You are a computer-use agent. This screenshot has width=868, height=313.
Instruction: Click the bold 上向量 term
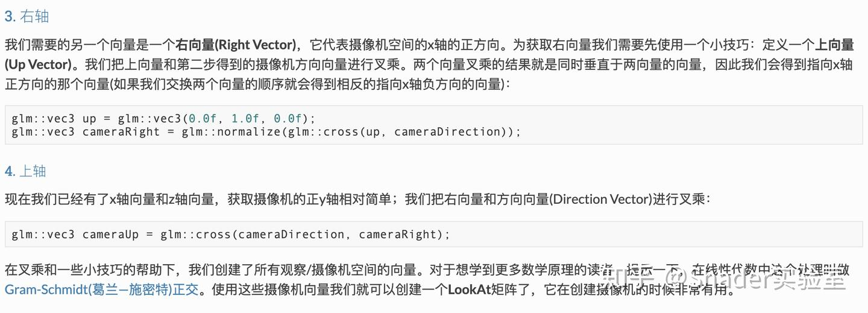(x=834, y=45)
